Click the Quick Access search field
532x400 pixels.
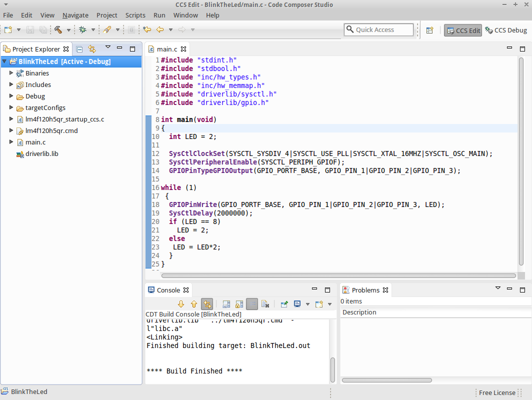coord(378,30)
